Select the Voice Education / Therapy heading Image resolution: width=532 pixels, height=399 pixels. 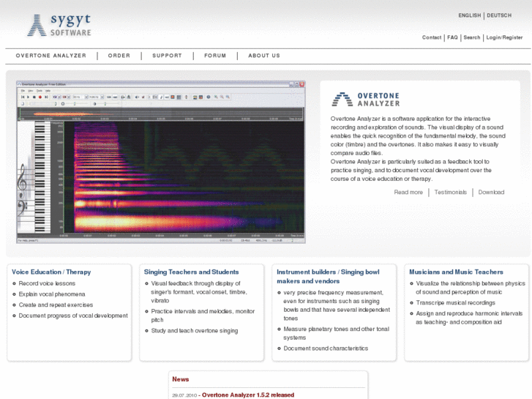click(51, 272)
